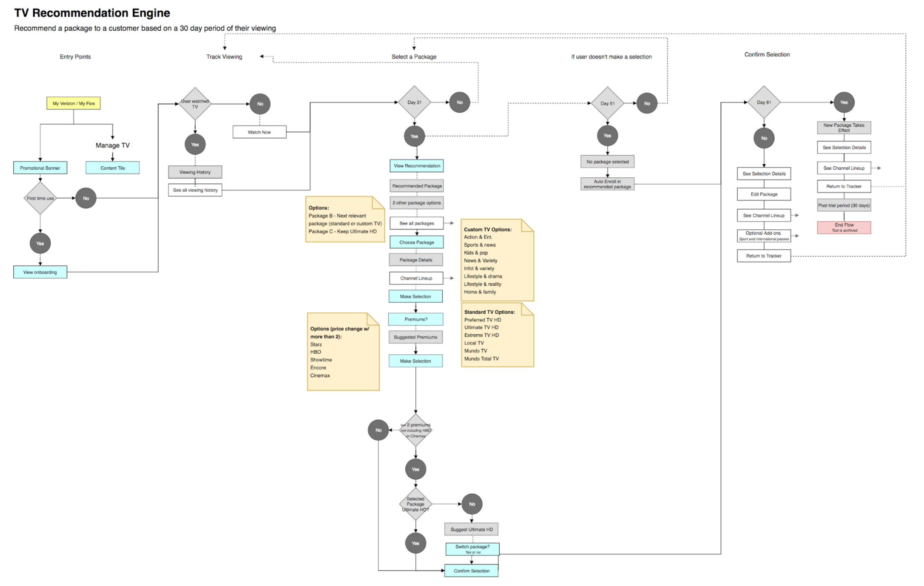Click the pink End Flow box

(844, 228)
